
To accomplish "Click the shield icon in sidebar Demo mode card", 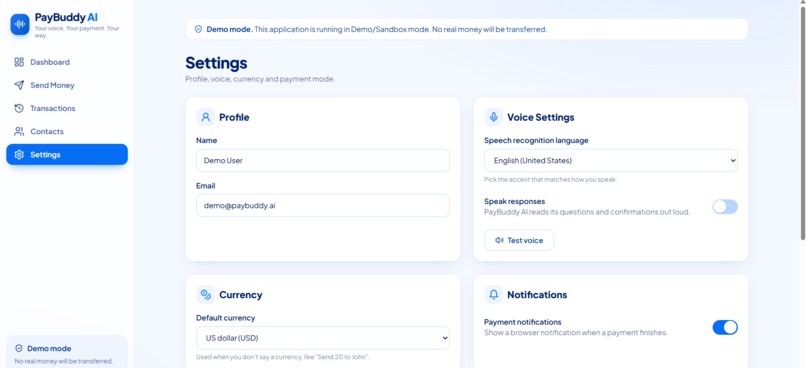I will pos(19,348).
